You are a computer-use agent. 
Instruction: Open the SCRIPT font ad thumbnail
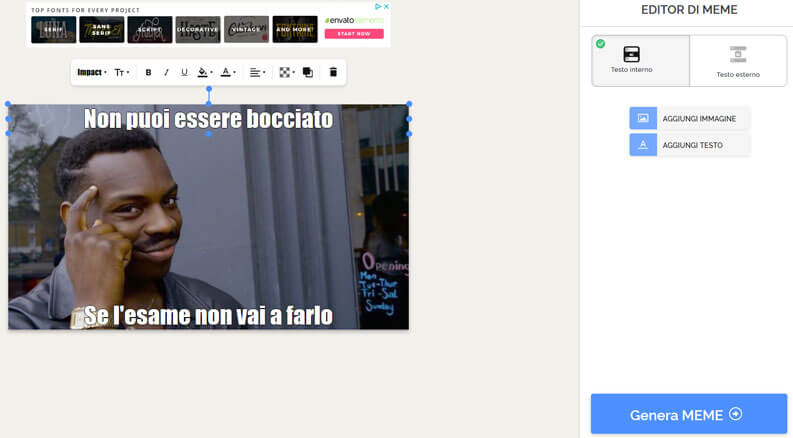(x=150, y=29)
